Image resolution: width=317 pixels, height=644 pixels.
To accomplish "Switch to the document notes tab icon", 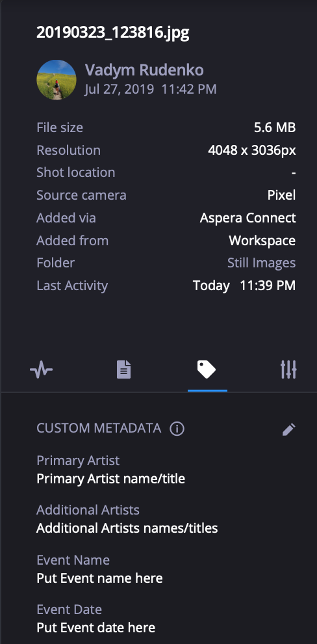I will coord(124,369).
